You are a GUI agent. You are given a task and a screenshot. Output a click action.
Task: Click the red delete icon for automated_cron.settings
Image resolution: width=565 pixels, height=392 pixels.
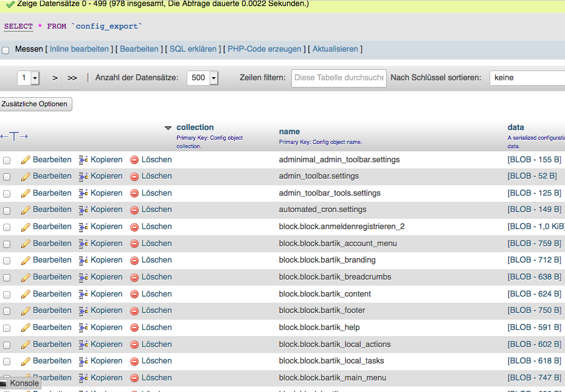pyautogui.click(x=134, y=210)
